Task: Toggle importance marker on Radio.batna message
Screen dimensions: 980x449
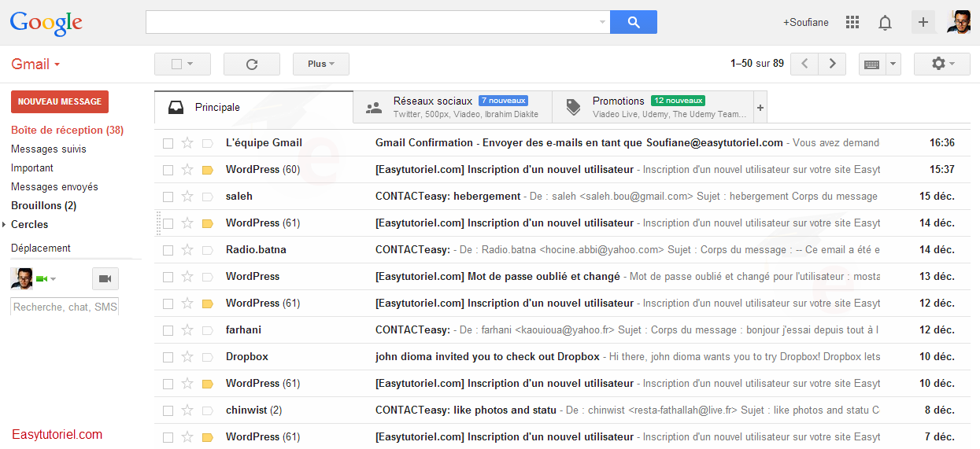Action: 208,250
